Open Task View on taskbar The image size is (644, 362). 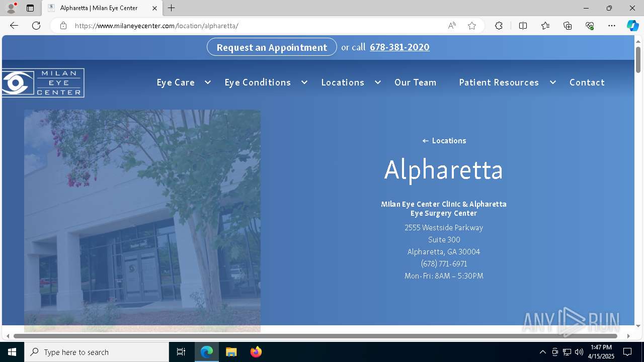point(181,352)
